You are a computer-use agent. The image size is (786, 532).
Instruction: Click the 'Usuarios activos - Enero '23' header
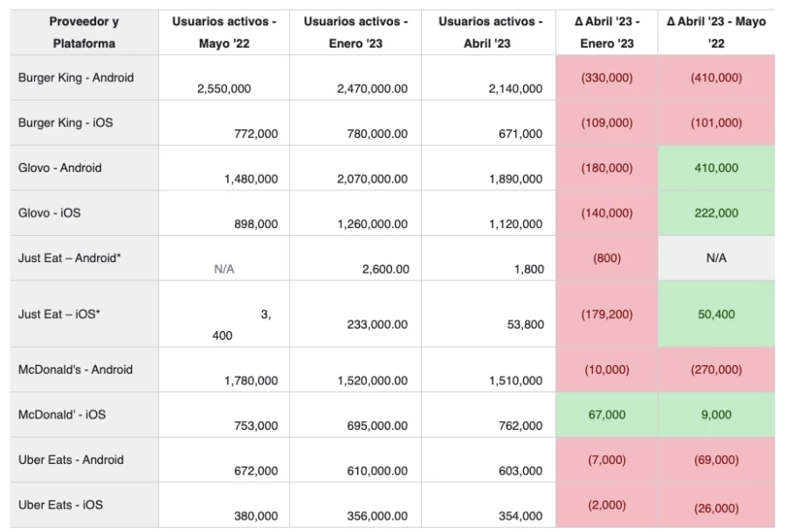point(355,32)
